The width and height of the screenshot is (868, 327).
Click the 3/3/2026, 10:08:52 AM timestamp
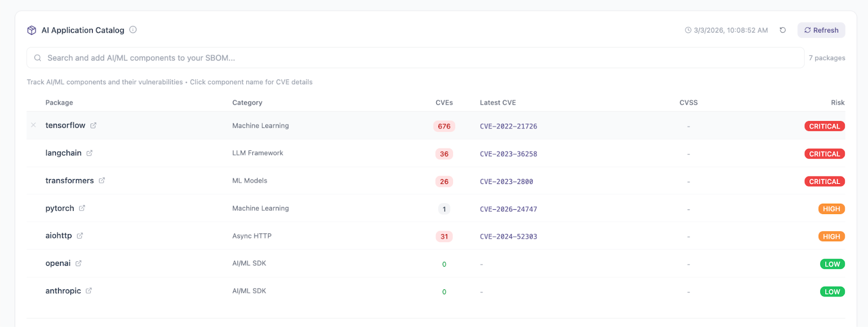[731, 30]
